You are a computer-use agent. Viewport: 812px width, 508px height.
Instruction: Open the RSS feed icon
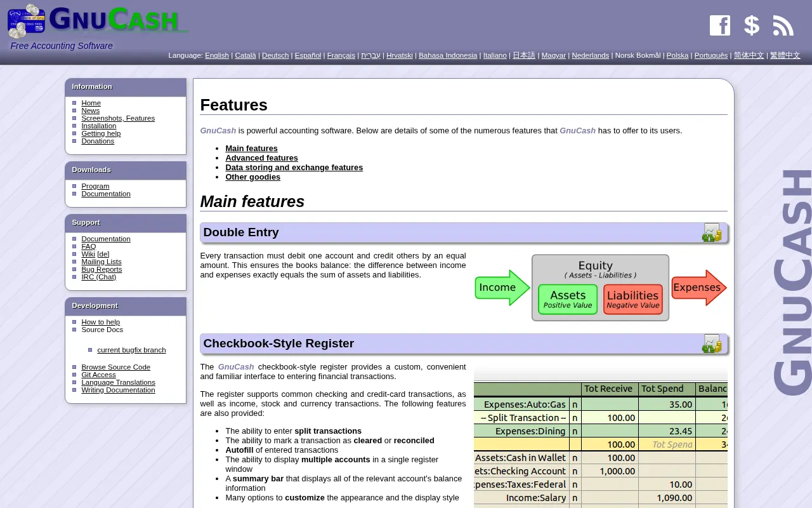[x=783, y=25]
